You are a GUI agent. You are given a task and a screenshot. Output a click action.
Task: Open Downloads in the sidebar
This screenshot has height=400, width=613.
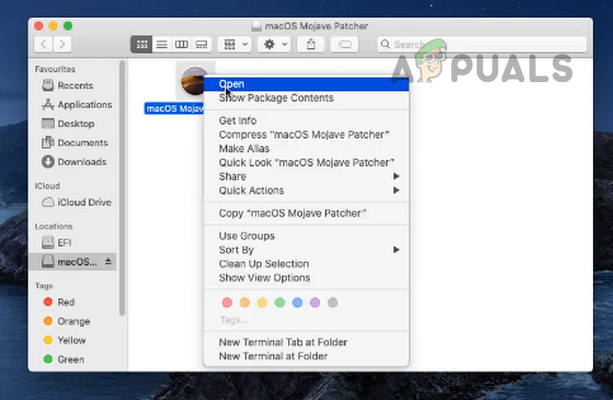74,161
